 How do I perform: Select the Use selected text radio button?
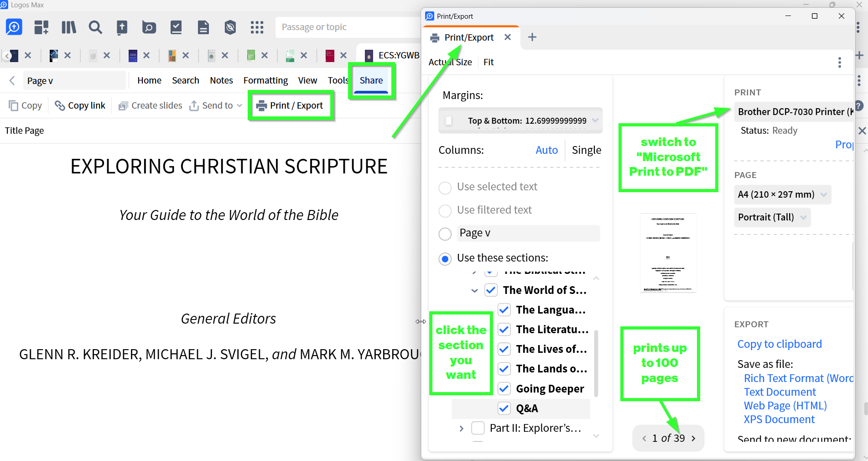(445, 188)
